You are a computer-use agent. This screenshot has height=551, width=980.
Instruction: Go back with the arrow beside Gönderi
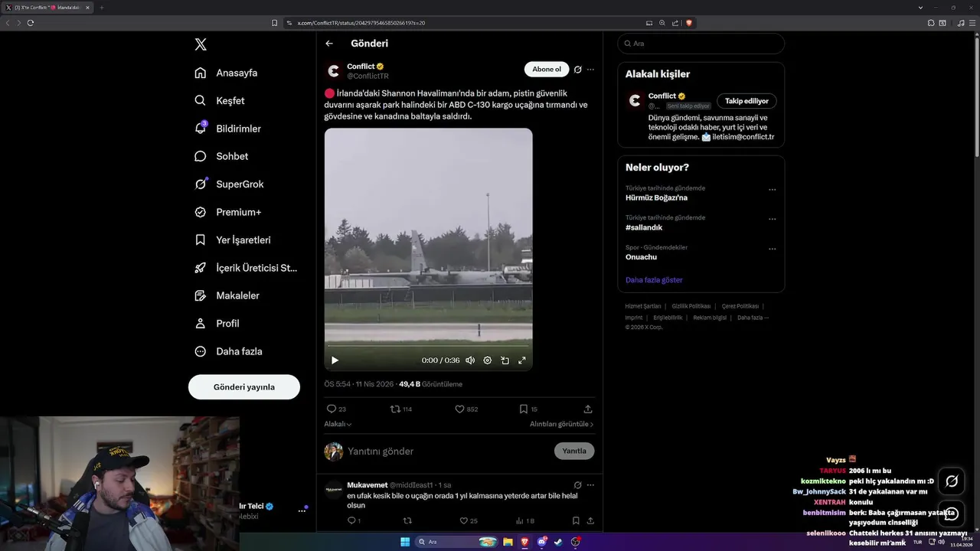pyautogui.click(x=329, y=44)
